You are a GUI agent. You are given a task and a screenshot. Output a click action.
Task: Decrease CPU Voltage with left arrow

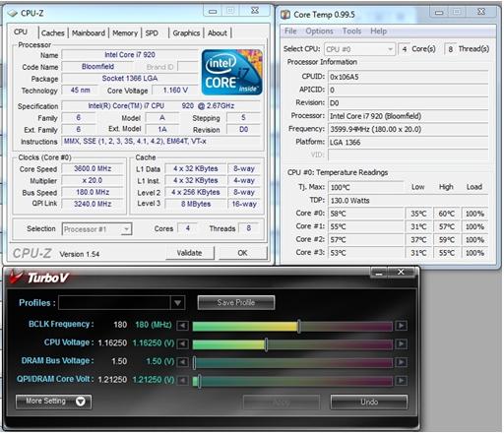(182, 344)
